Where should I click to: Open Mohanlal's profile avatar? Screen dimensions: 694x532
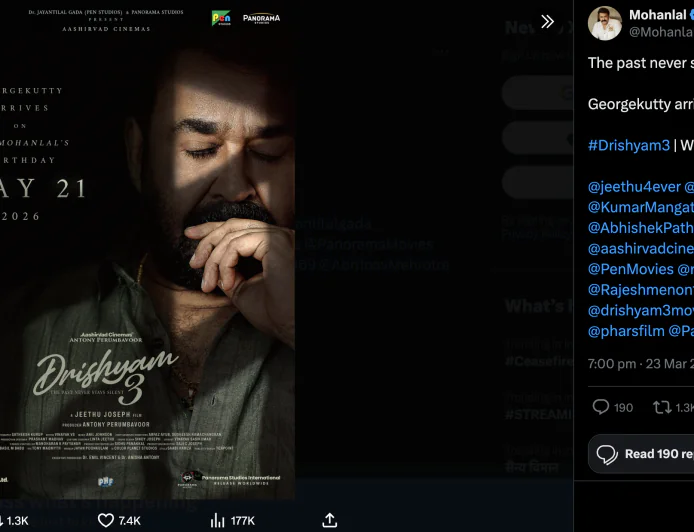tap(605, 23)
